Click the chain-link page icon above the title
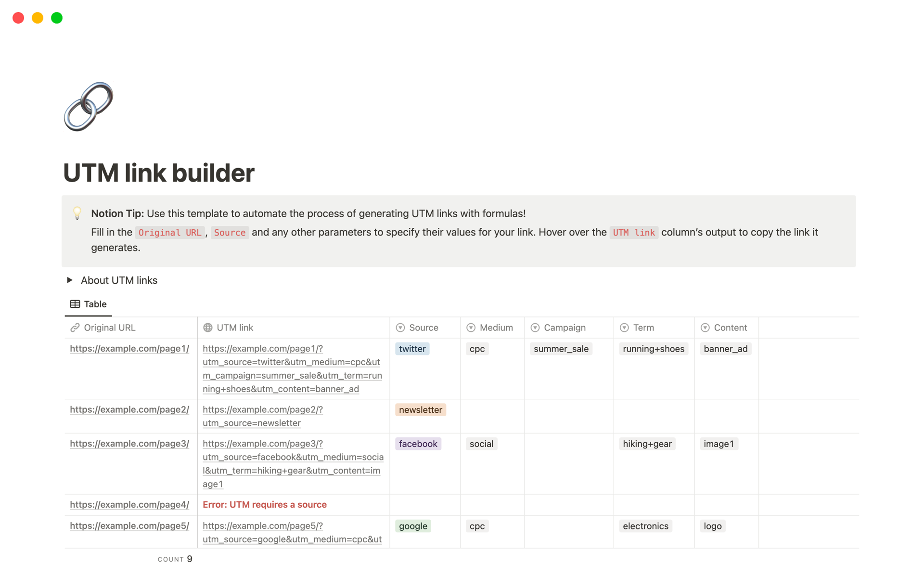The width and height of the screenshot is (924, 578). click(88, 106)
